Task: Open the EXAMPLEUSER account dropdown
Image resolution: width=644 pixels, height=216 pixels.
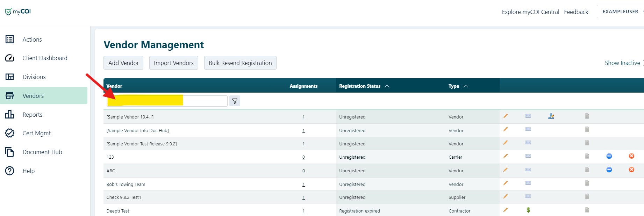Action: 621,12
